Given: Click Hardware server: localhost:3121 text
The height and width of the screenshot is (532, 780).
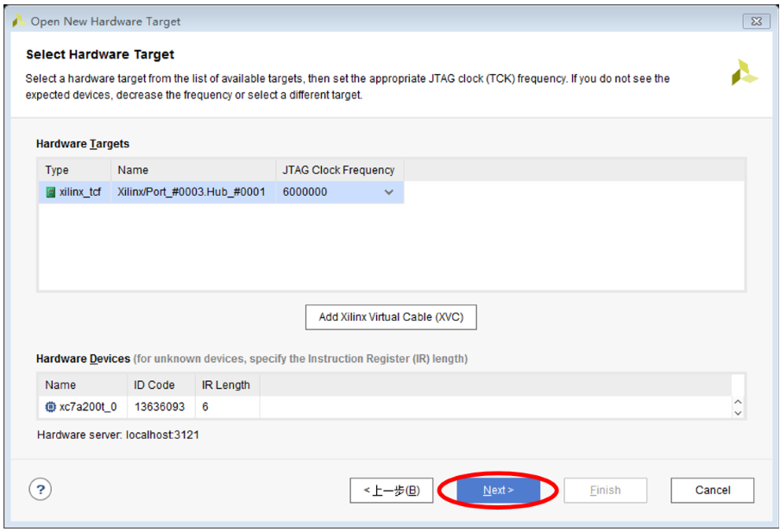Looking at the screenshot, I should 118,435.
